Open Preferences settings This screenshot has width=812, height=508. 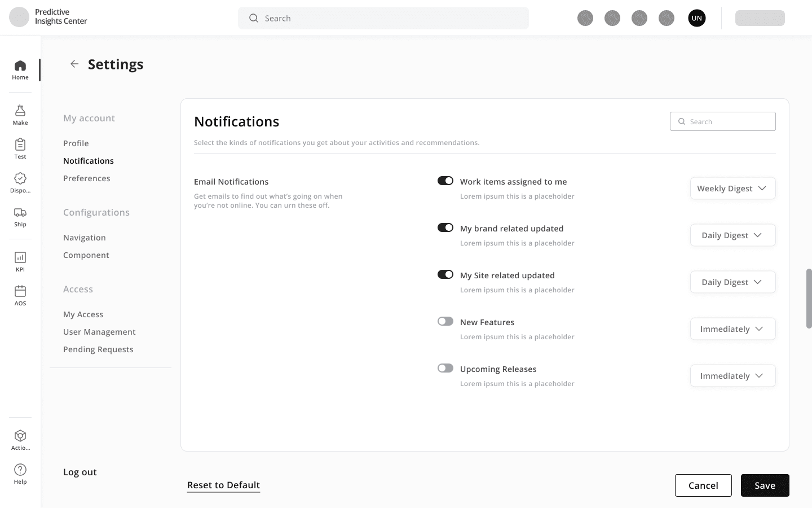pyautogui.click(x=87, y=178)
